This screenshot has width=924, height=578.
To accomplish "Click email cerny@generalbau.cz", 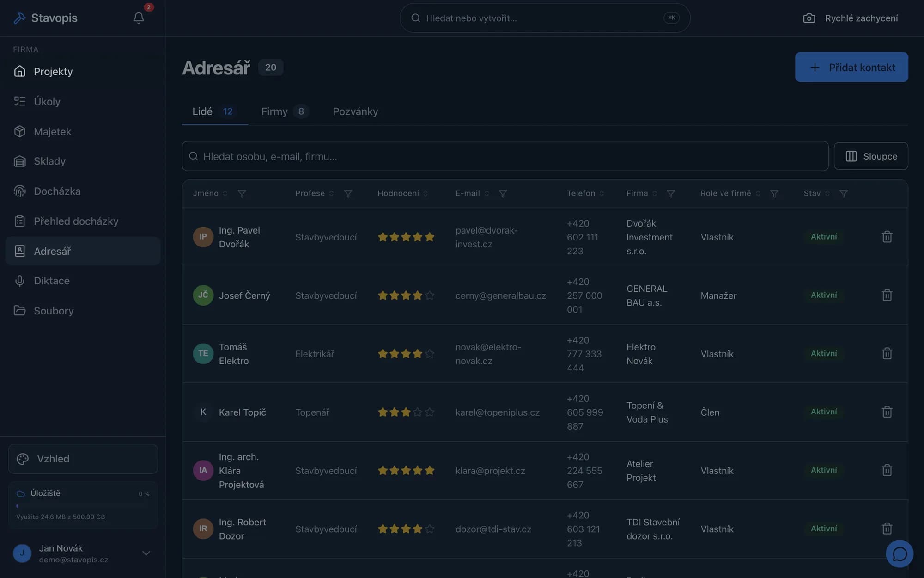I will point(500,295).
